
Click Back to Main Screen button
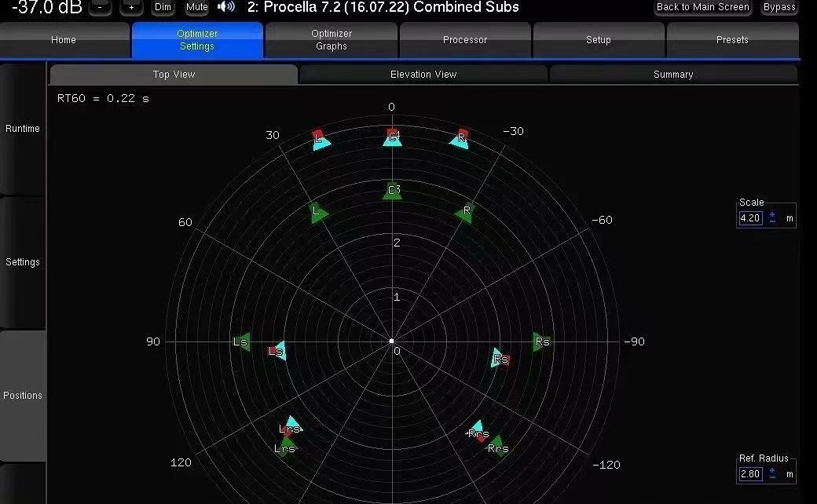pos(703,7)
